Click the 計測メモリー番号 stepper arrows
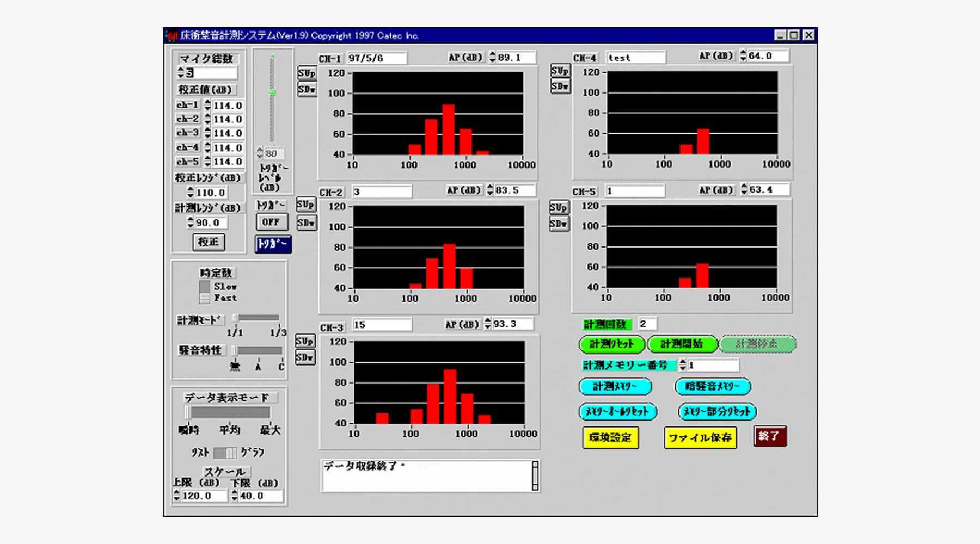Image resolution: width=980 pixels, height=544 pixels. tap(683, 365)
